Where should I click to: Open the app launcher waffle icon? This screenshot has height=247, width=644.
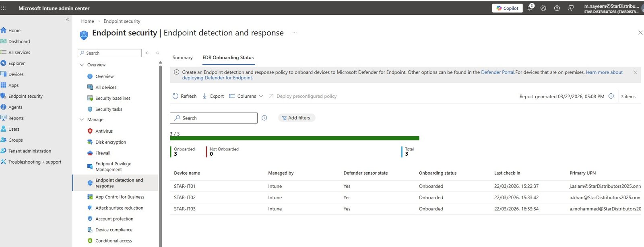tap(4, 8)
